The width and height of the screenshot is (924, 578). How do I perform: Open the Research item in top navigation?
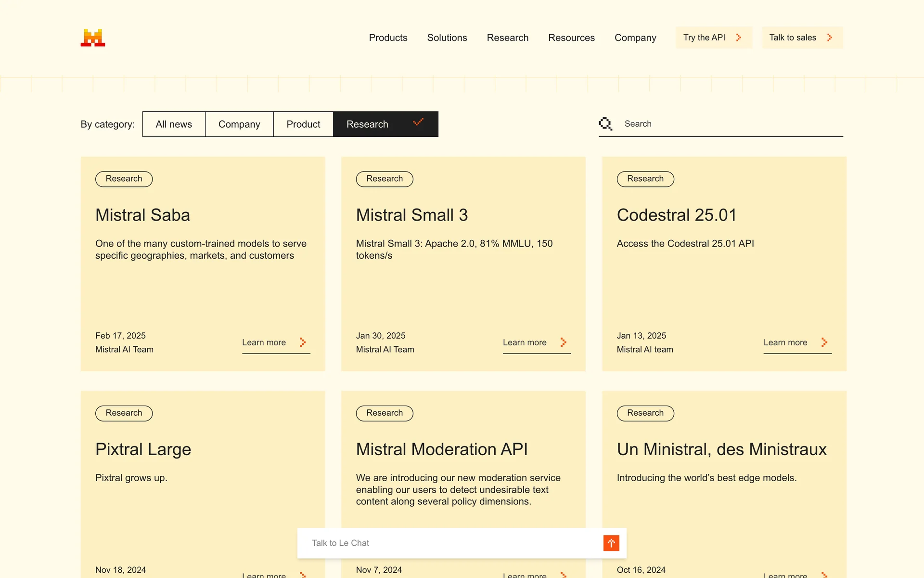[x=507, y=38]
